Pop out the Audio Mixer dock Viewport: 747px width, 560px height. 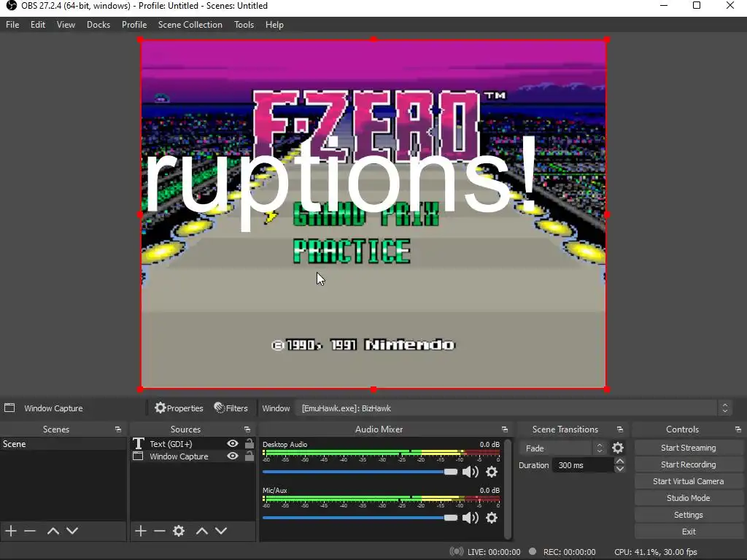[505, 429]
